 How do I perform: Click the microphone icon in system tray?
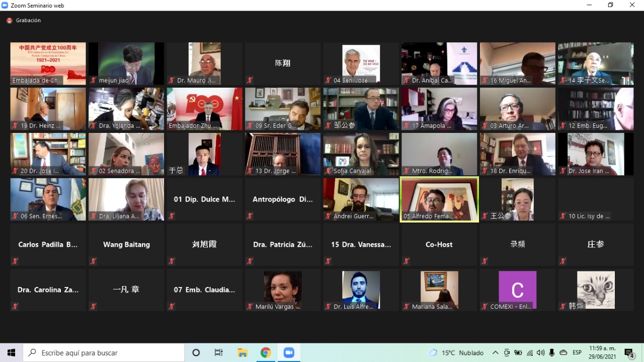tap(552, 353)
